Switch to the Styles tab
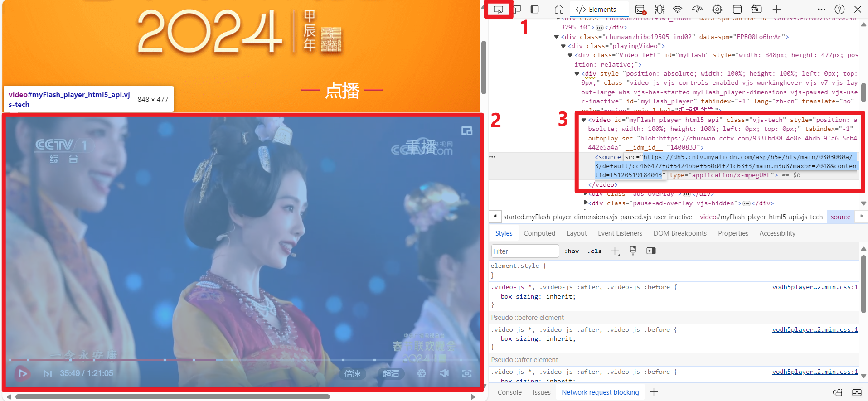Image resolution: width=868 pixels, height=401 pixels. tap(504, 233)
